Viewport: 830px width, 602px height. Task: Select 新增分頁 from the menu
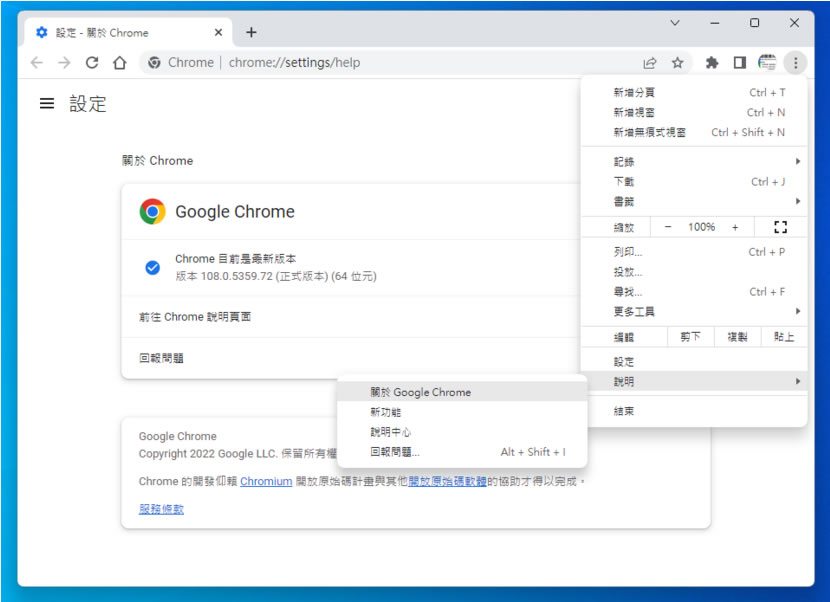694,93
